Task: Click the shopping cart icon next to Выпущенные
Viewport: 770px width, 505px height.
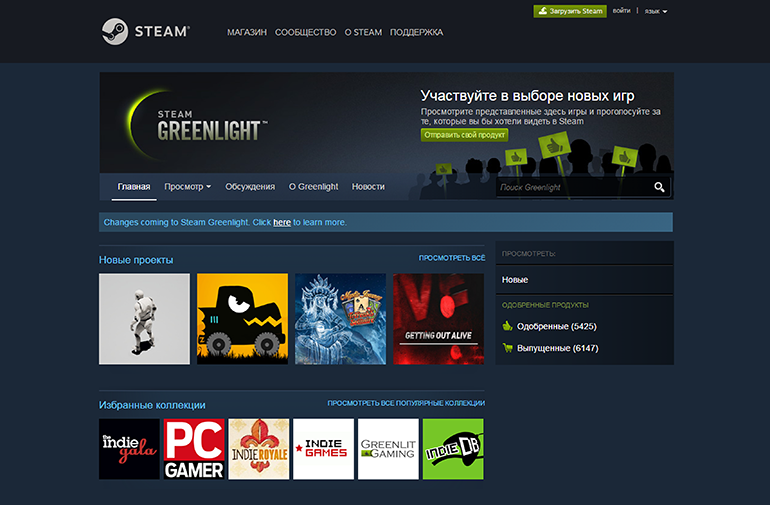Action: coord(507,348)
